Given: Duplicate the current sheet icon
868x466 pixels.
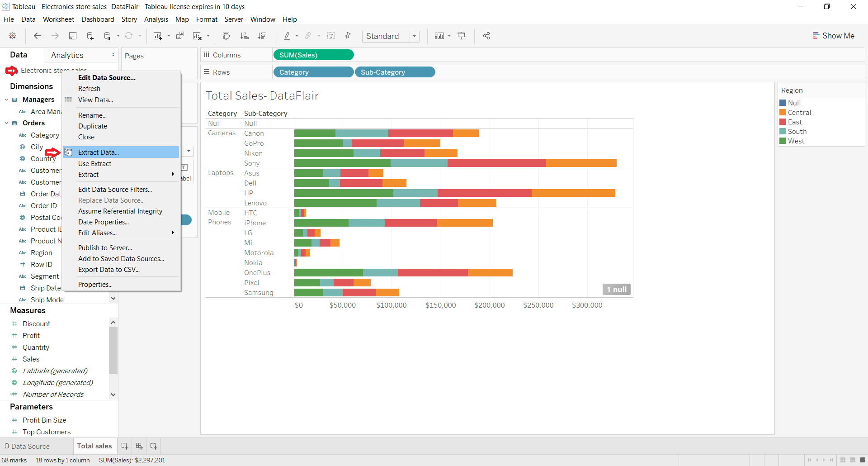Looking at the screenshot, I should point(180,36).
